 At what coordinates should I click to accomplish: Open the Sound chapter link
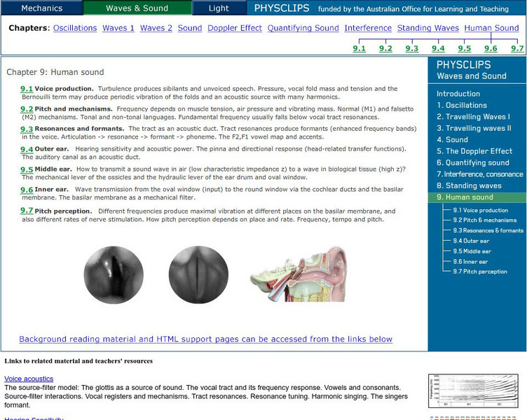(x=190, y=28)
